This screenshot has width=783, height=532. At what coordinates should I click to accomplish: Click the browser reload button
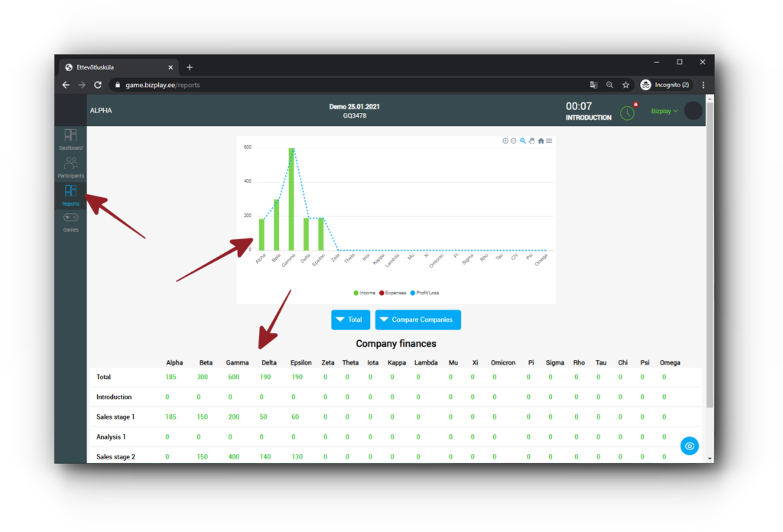[x=98, y=85]
